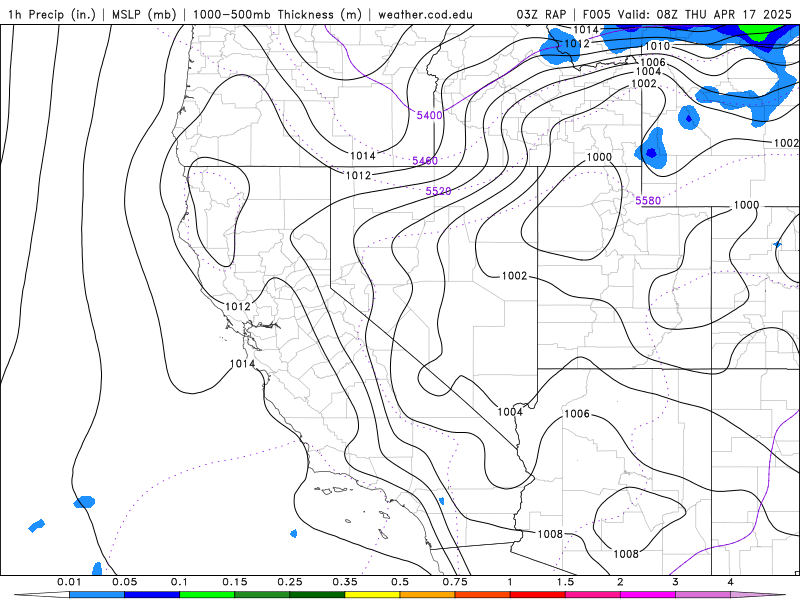Pick the light orange 0.5 legend swatch
The height and width of the screenshot is (600, 800).
428,595
